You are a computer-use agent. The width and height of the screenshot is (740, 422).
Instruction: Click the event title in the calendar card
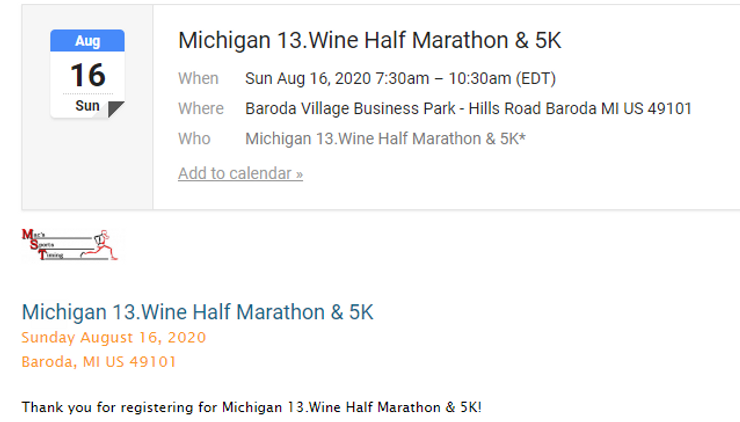pyautogui.click(x=370, y=40)
